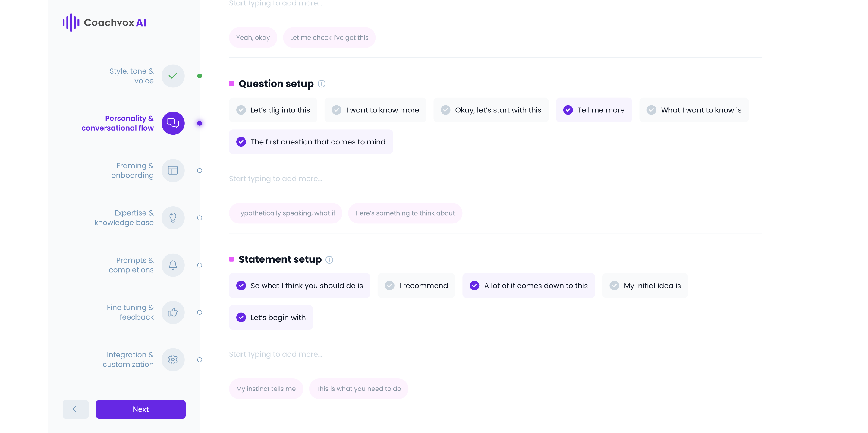Uncheck "A lot of it comes down to this"
Viewport: 868px width, 433px height.
528,286
